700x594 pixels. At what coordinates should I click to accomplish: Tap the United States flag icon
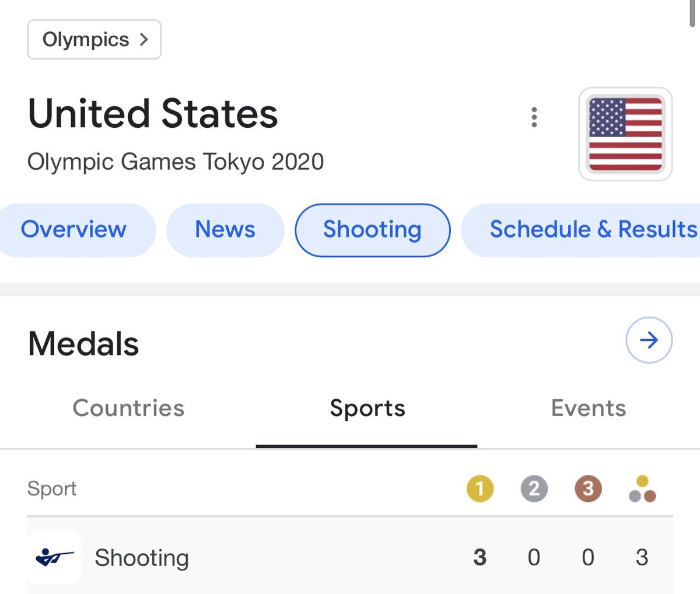tap(625, 134)
